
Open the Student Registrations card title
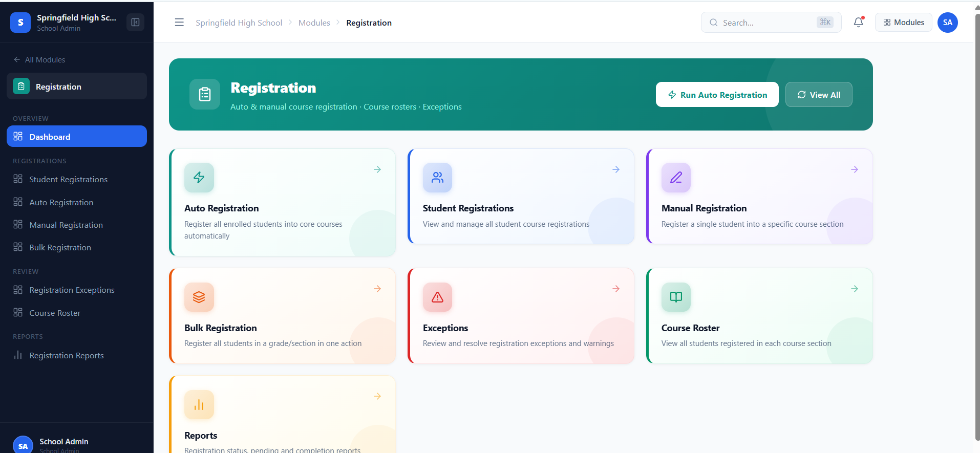click(468, 208)
